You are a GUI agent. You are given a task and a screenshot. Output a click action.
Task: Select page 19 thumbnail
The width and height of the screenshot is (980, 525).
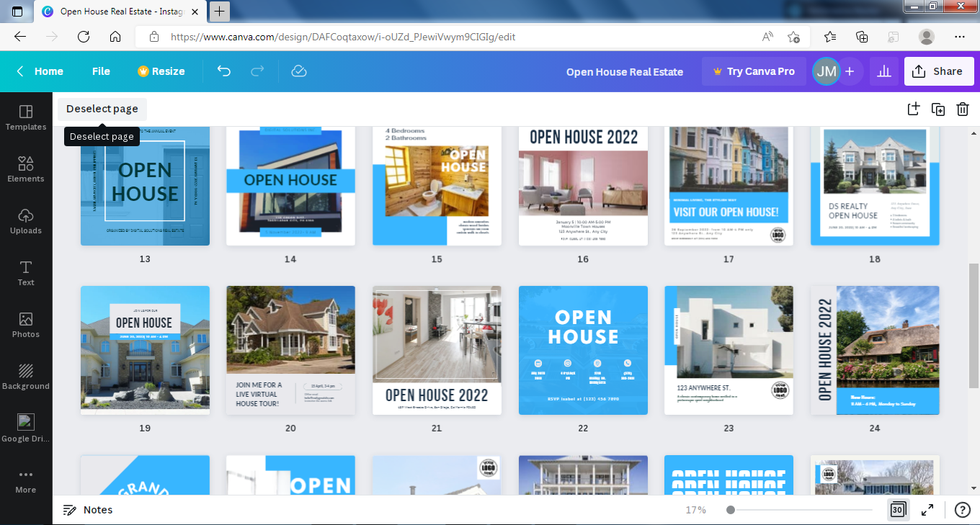(x=145, y=350)
